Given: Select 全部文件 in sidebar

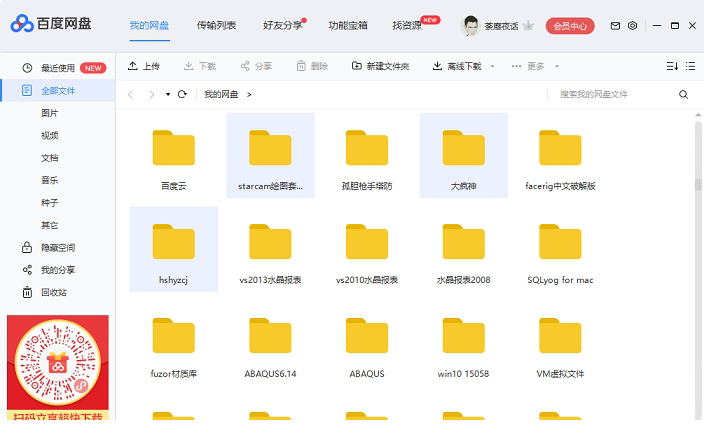Looking at the screenshot, I should click(x=58, y=91).
